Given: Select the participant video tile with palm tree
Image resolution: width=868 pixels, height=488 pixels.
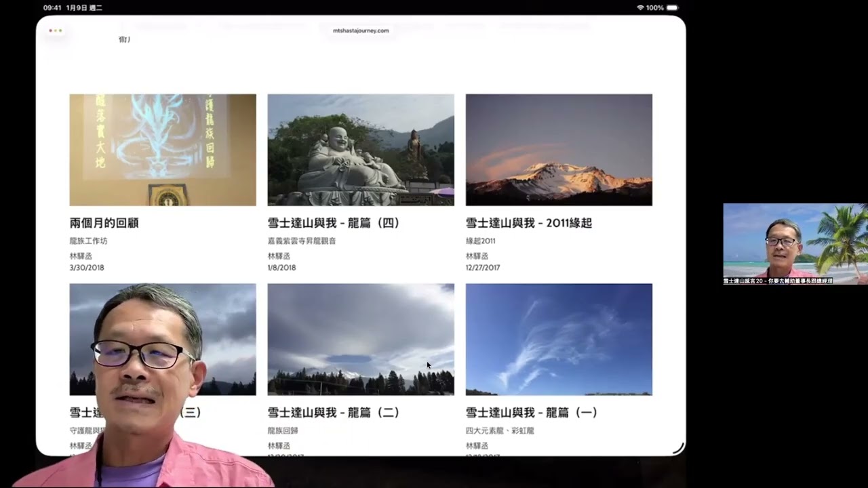Looking at the screenshot, I should point(795,244).
